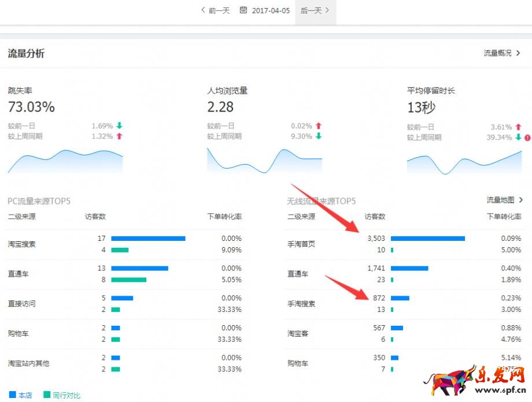Open the date field 2017-04-05
This screenshot has width=532, height=402.
click(271, 10)
